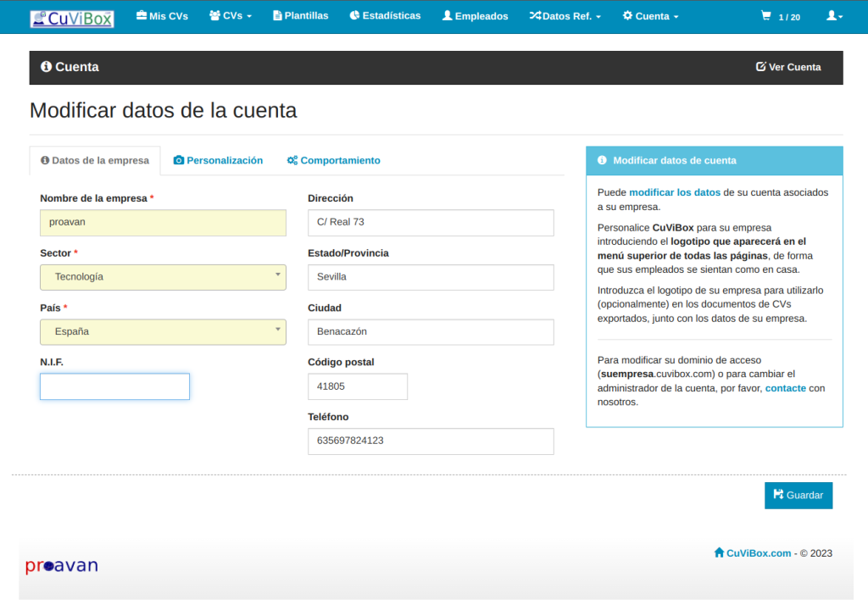Go to the Plantillas page
Viewport: 868px width, 616px height.
(300, 16)
